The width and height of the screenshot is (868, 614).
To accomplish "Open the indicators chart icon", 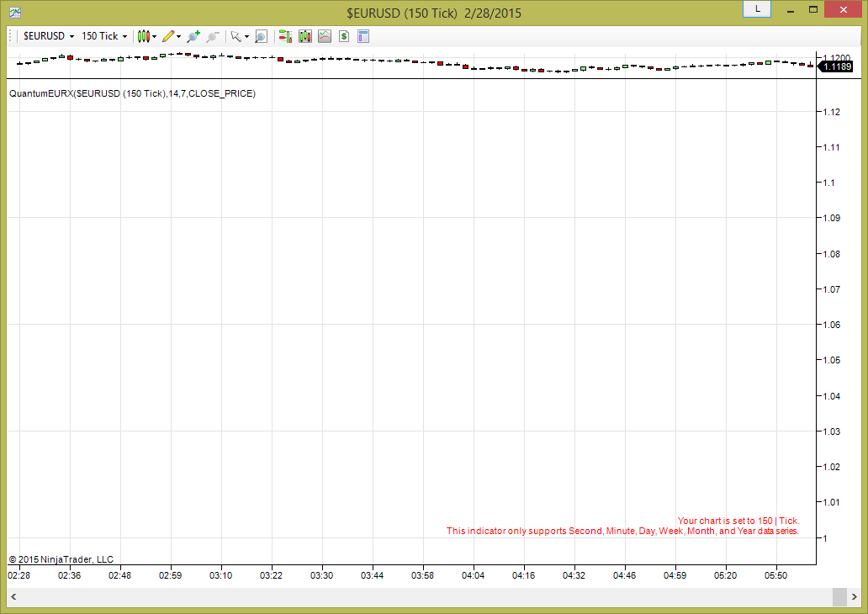I will [325, 36].
